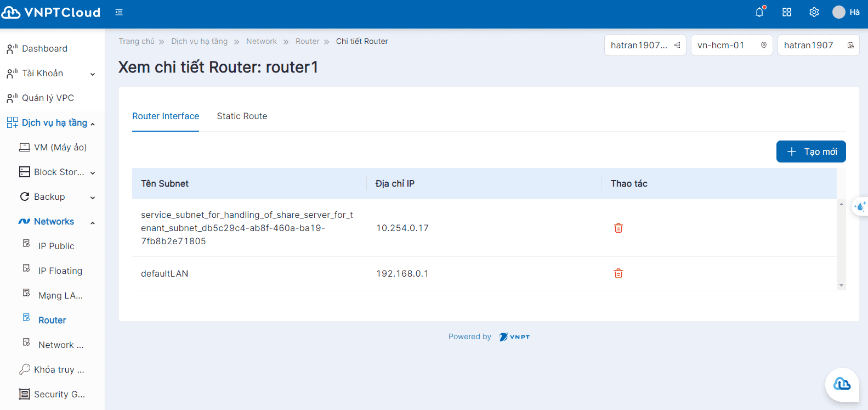
Task: Switch to the Static Route tab
Action: (x=242, y=116)
